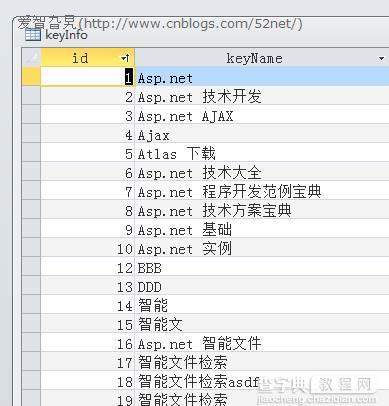Click the id cell with value 2
Viewport: 389px width, 406px height.
pos(88,96)
